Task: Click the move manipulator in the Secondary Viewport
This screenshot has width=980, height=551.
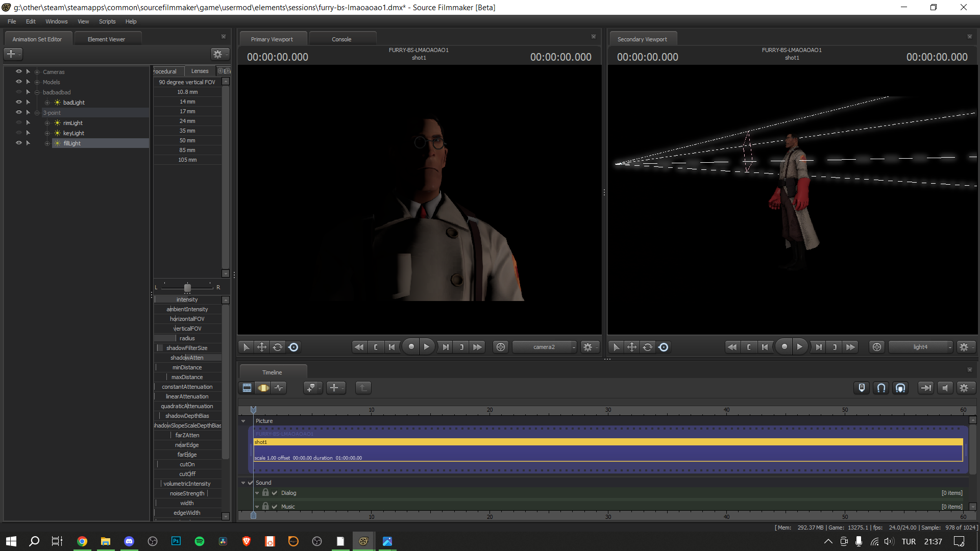Action: coord(632,347)
